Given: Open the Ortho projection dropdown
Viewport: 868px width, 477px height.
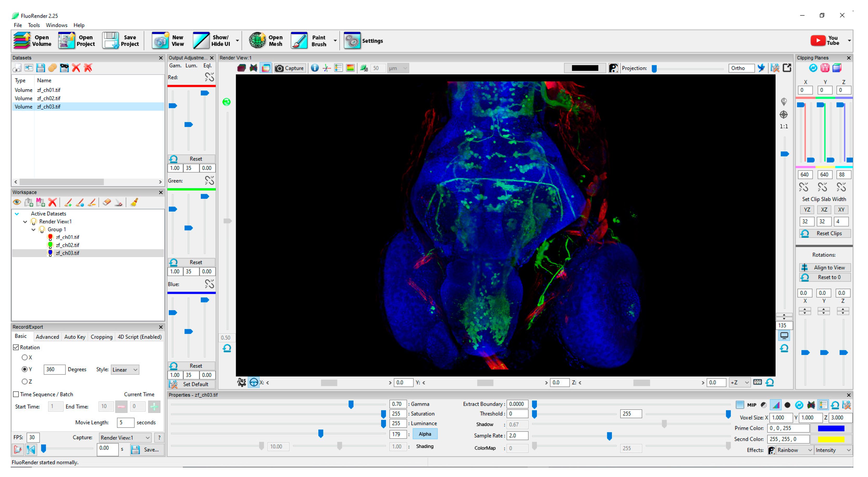Looking at the screenshot, I should click(741, 68).
